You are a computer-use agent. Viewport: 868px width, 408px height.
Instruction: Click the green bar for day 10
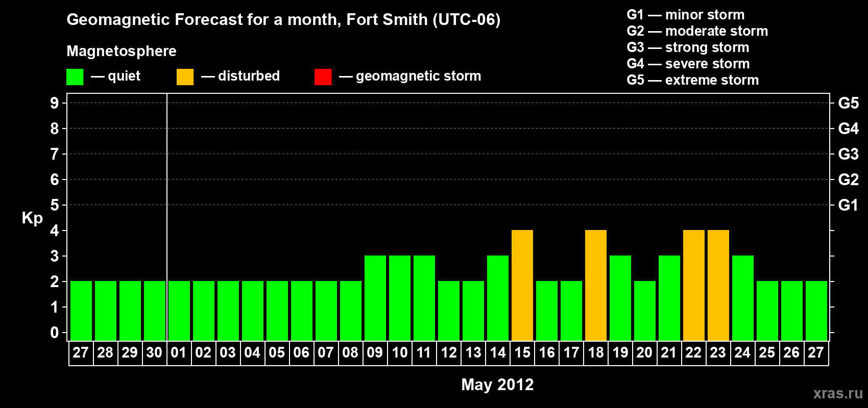[400, 298]
